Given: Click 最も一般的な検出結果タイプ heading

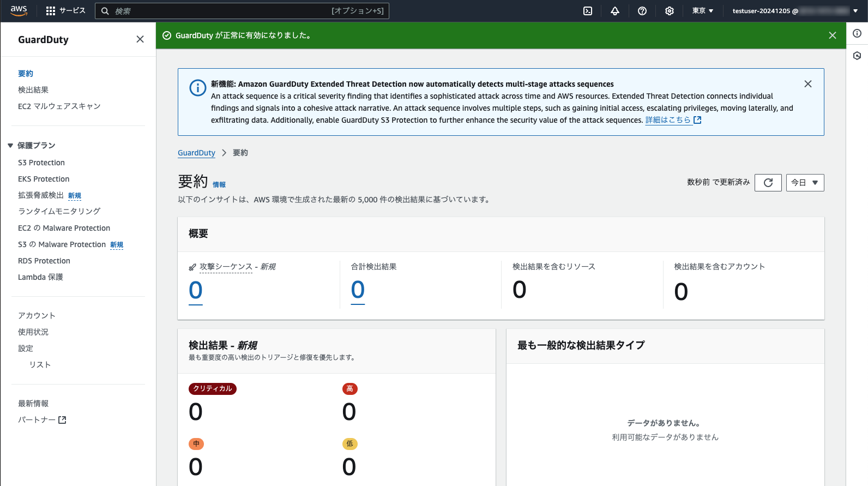Looking at the screenshot, I should tap(581, 345).
